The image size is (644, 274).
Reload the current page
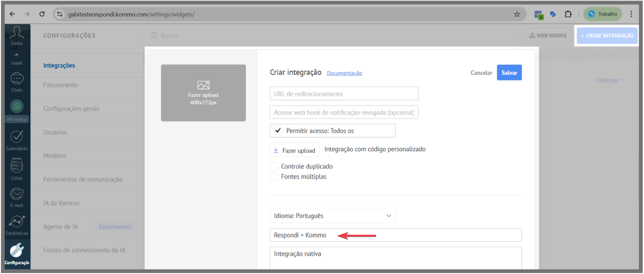point(42,14)
